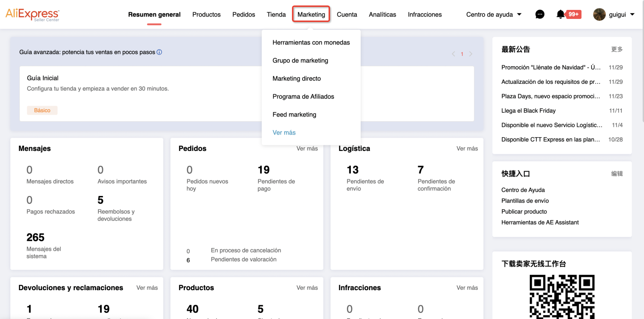Image resolution: width=644 pixels, height=319 pixels.
Task: Choose Programa de Afiliados from menu
Action: point(303,97)
